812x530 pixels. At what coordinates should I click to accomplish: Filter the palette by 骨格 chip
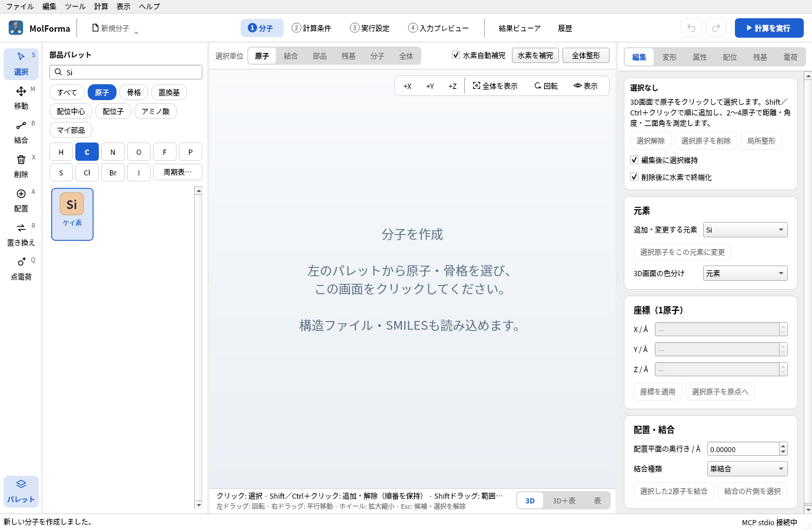click(x=134, y=92)
